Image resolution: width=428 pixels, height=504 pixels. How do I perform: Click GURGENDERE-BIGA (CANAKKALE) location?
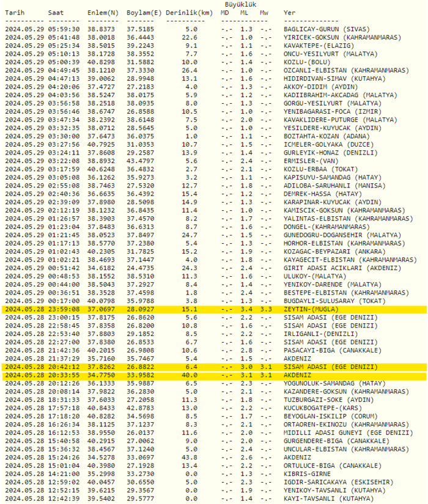(336, 441)
